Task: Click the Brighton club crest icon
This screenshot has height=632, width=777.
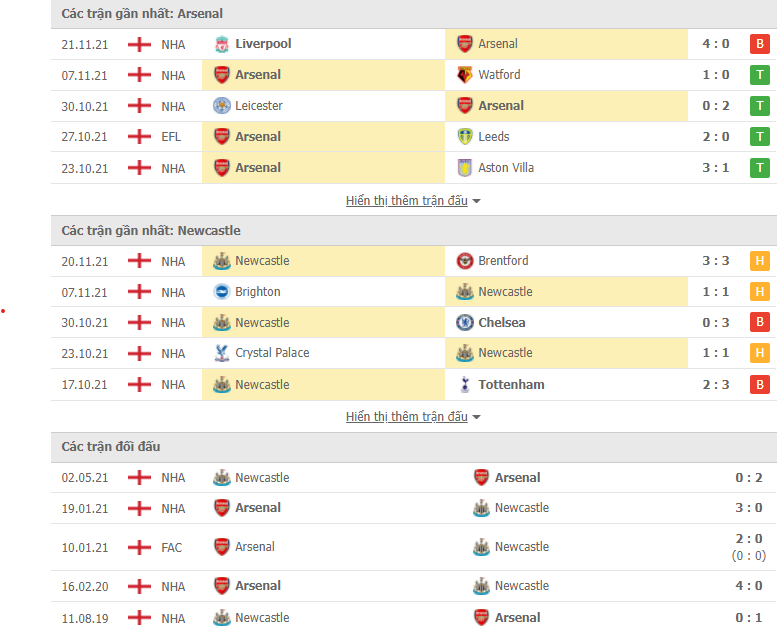Action: pyautogui.click(x=222, y=291)
